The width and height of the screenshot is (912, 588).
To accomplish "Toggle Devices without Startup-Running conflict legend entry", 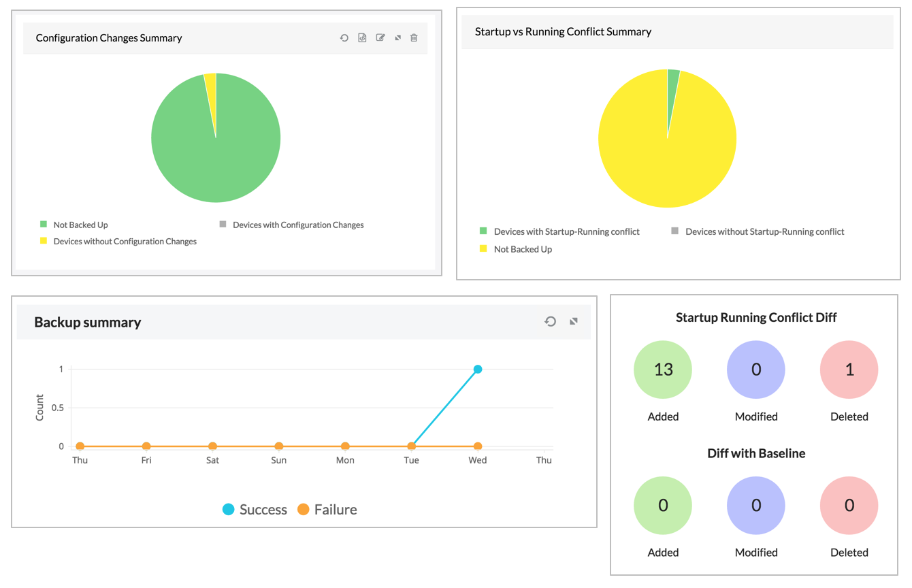I will tap(758, 231).
